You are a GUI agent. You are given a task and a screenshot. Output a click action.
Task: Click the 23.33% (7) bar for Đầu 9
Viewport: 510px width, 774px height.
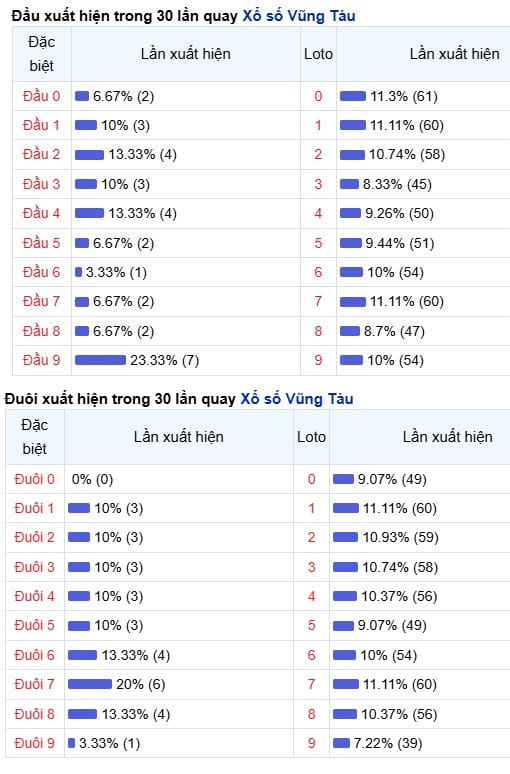click(x=101, y=360)
